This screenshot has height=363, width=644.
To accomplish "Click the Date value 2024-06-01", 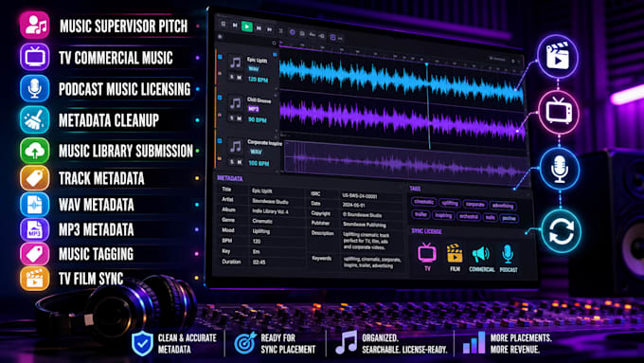I will (354, 205).
